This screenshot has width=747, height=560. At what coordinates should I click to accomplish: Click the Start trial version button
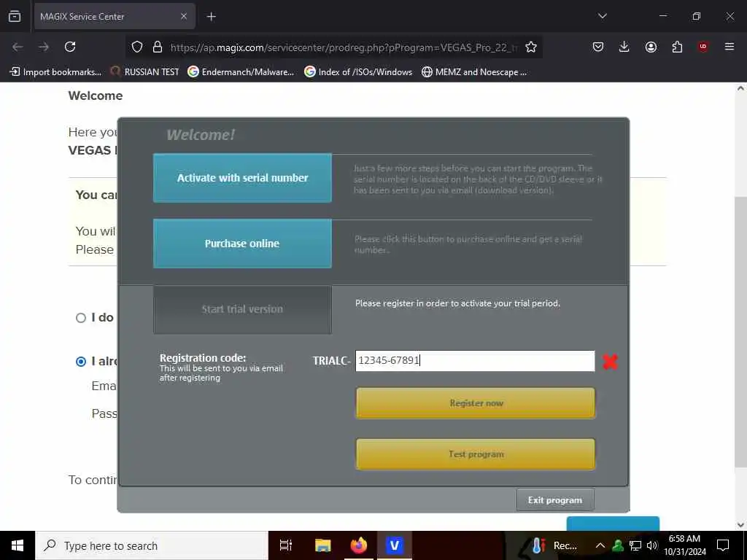[242, 309]
